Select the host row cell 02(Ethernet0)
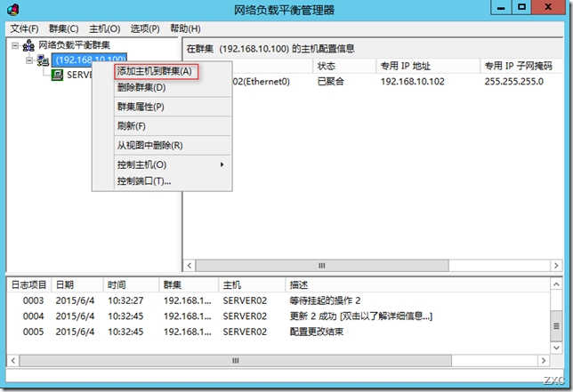573x392 pixels. (x=262, y=82)
